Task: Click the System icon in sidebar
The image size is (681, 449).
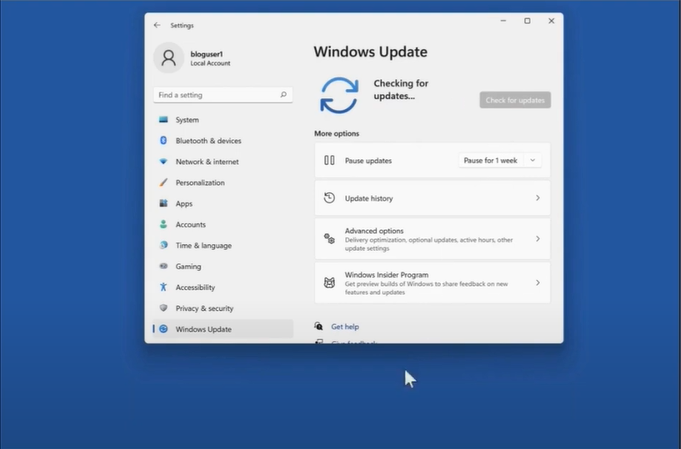Action: pyautogui.click(x=163, y=120)
